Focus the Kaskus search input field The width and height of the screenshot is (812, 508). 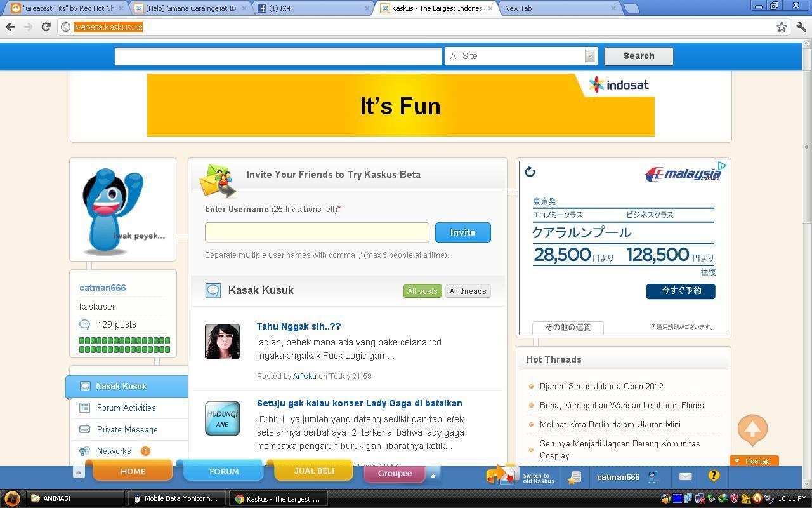coord(278,56)
